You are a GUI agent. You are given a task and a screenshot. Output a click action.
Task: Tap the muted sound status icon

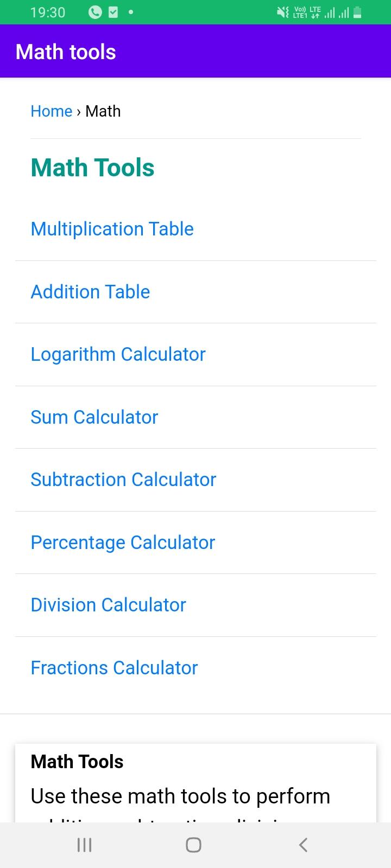(x=283, y=12)
